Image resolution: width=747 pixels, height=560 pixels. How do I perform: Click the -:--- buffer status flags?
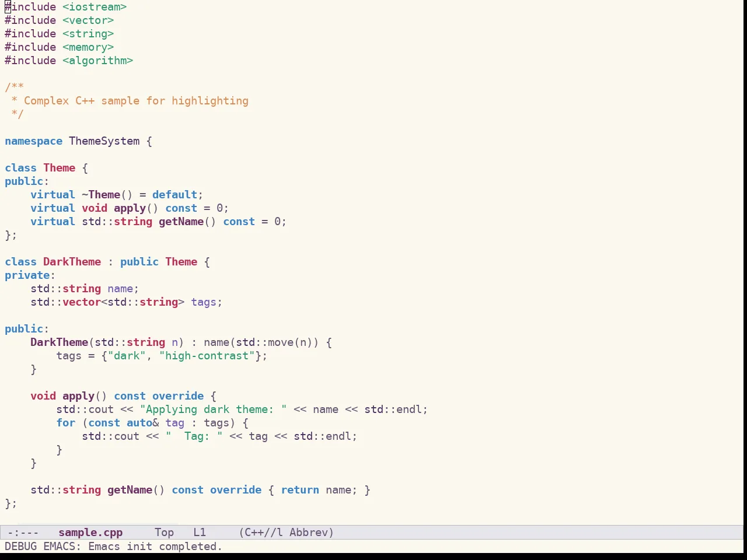23,533
